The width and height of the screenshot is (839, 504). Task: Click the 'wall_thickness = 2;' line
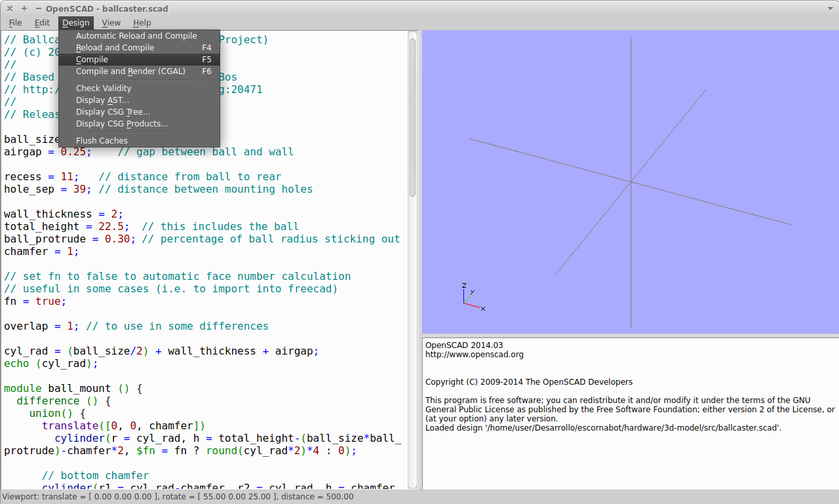pyautogui.click(x=64, y=214)
